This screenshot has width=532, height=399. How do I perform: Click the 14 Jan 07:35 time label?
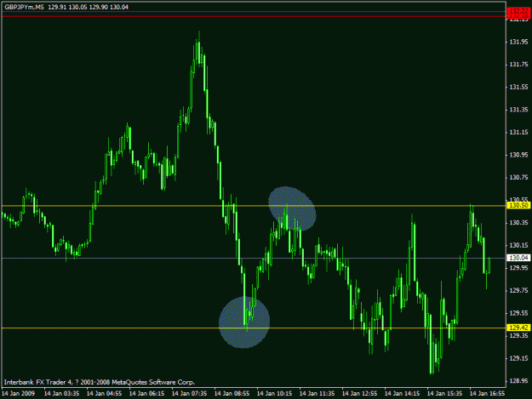pos(189,394)
